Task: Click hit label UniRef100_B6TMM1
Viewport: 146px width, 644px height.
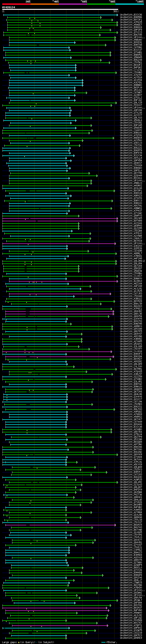Action: pos(131,369)
